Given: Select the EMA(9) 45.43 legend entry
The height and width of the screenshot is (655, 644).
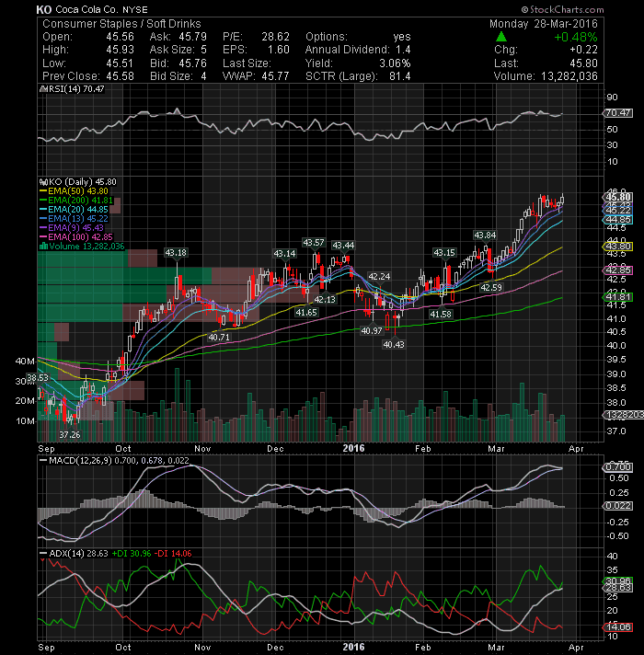Looking at the screenshot, I should click(x=72, y=227).
